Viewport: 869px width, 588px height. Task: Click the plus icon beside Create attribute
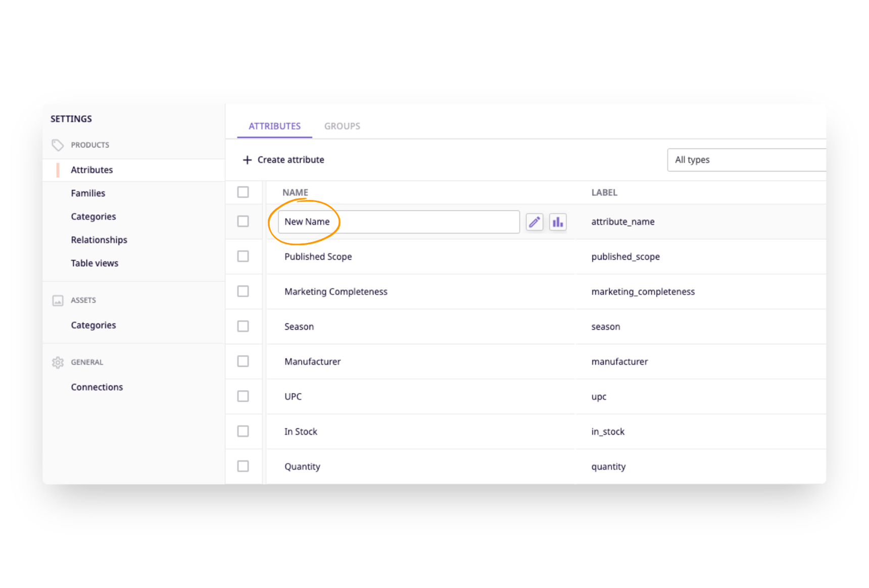(x=247, y=160)
